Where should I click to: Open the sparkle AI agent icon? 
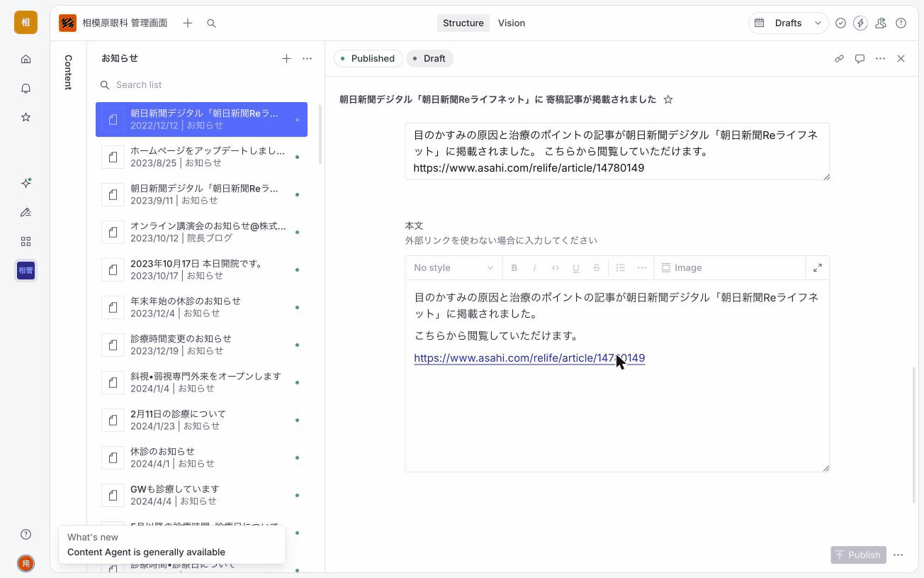point(26,183)
